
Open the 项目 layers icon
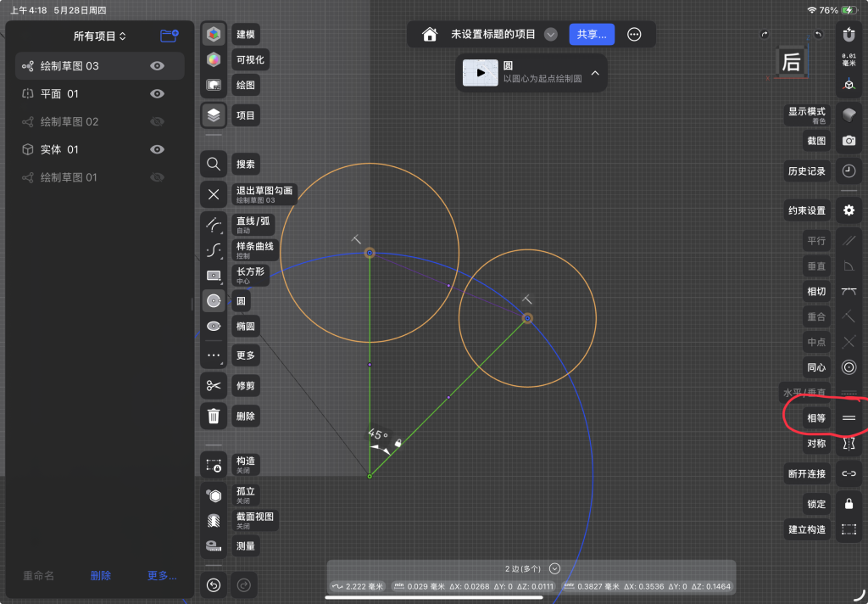pos(214,115)
